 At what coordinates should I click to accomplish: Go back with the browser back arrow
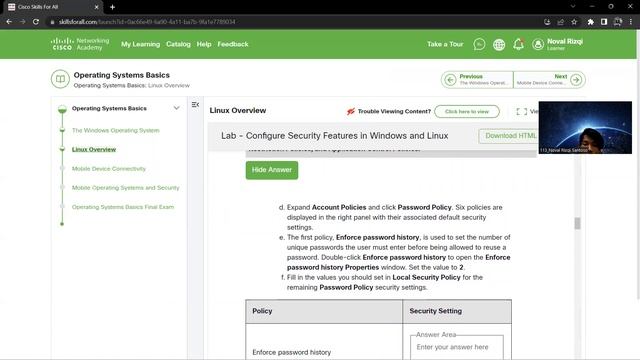[9, 22]
